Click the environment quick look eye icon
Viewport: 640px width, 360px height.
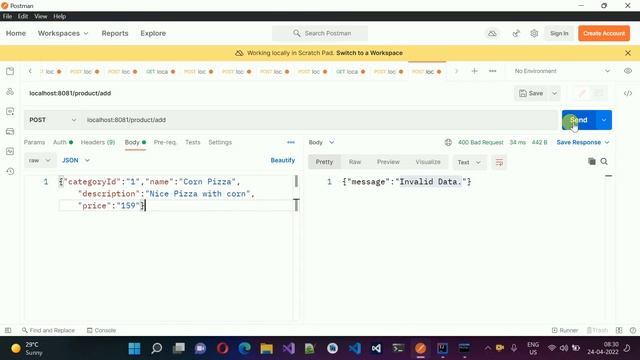tap(628, 71)
